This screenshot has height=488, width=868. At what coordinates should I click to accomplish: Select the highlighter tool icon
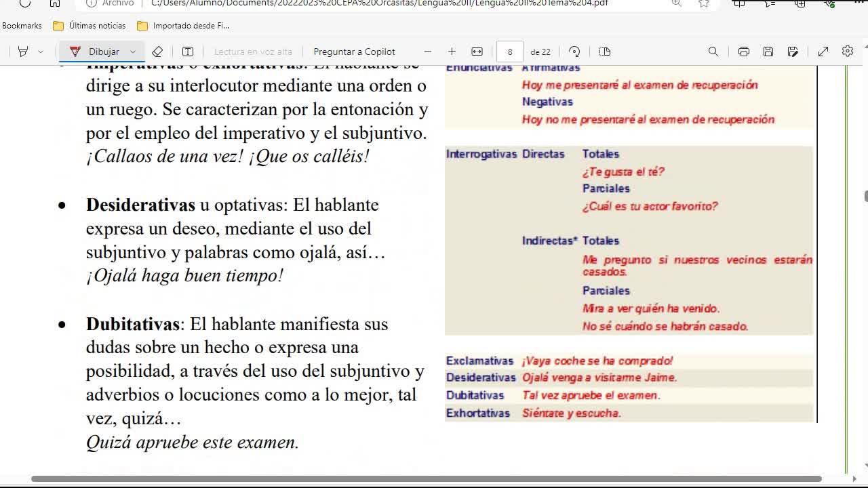point(22,52)
